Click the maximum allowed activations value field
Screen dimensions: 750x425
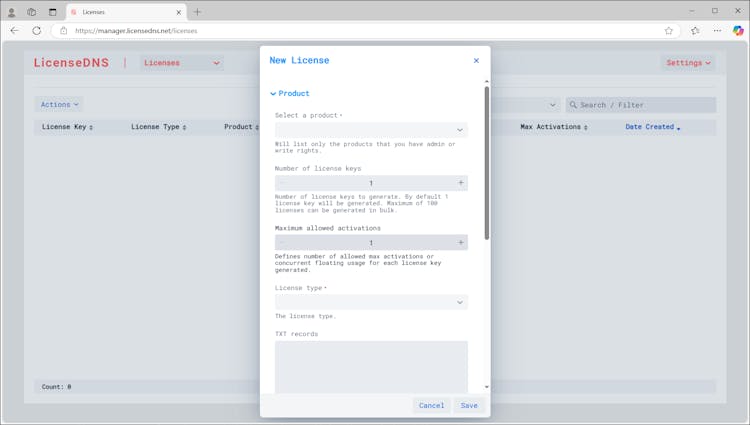point(371,243)
